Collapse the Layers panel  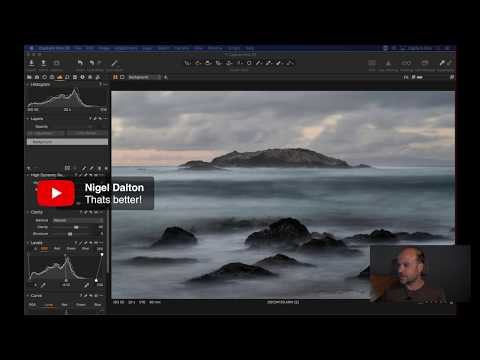coord(28,119)
